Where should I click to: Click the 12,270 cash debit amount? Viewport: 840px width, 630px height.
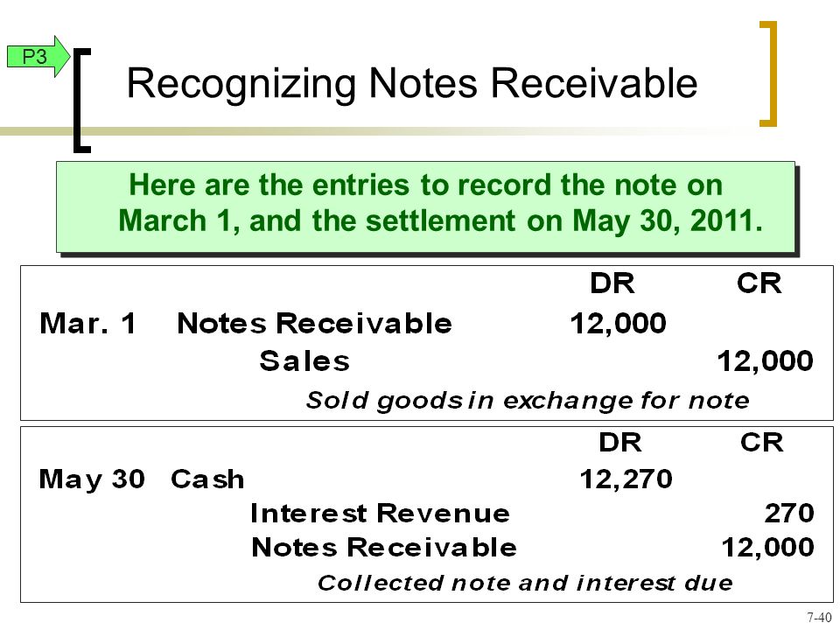click(x=626, y=479)
